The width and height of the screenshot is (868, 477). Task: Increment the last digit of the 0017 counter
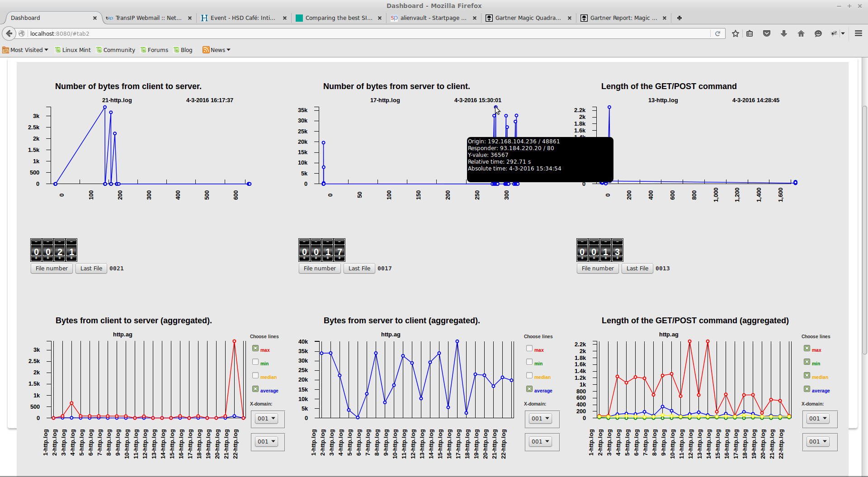point(340,258)
